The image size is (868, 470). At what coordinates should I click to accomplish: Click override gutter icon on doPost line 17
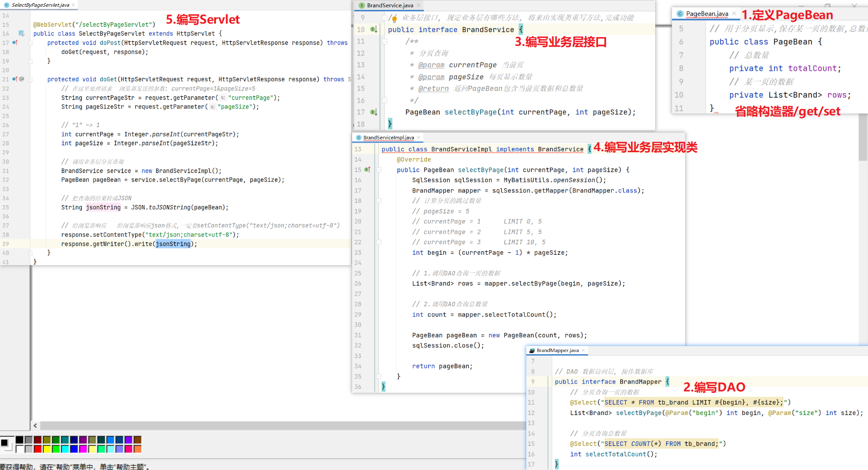point(15,43)
